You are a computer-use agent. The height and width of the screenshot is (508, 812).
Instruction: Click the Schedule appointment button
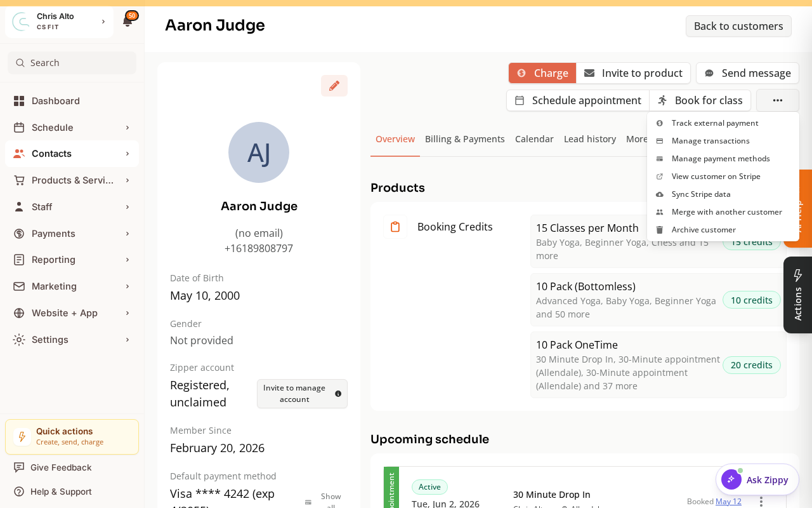(x=578, y=100)
